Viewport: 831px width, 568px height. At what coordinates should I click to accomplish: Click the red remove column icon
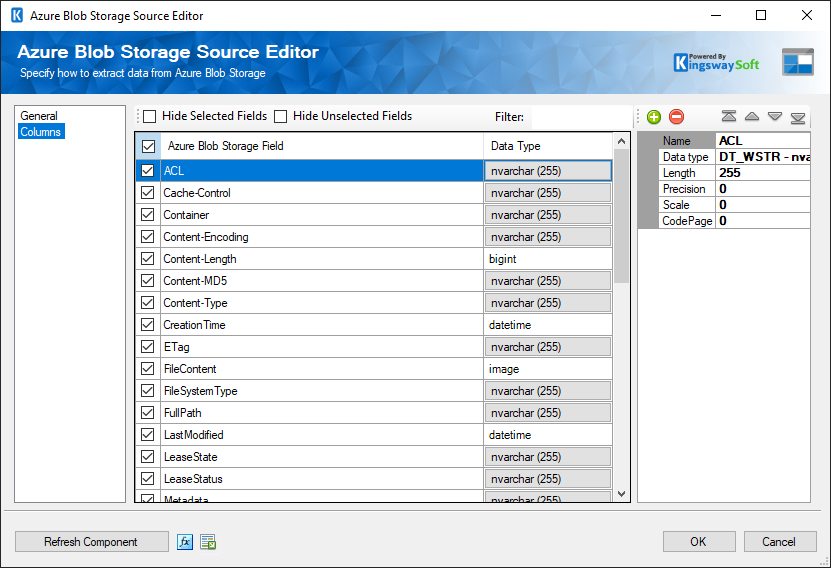coord(676,117)
